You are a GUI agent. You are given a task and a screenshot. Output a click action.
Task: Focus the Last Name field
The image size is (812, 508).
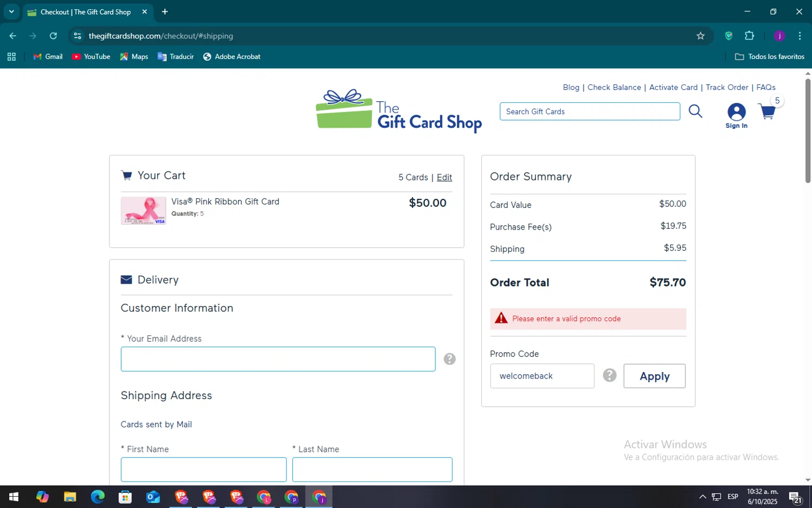click(x=372, y=470)
